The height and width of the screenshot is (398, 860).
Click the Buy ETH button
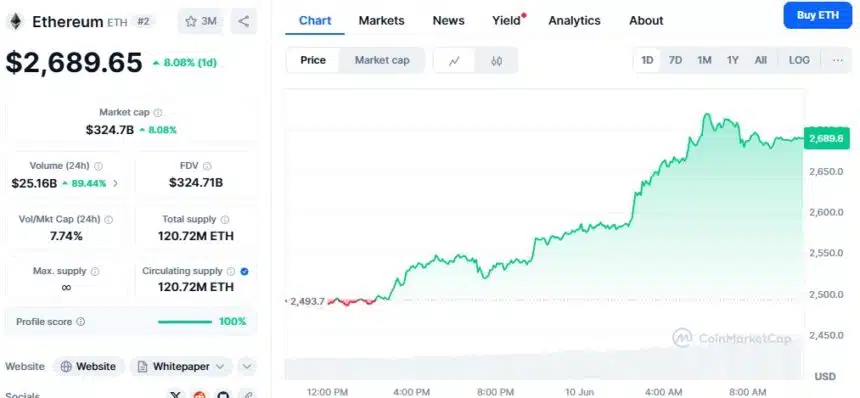[817, 15]
